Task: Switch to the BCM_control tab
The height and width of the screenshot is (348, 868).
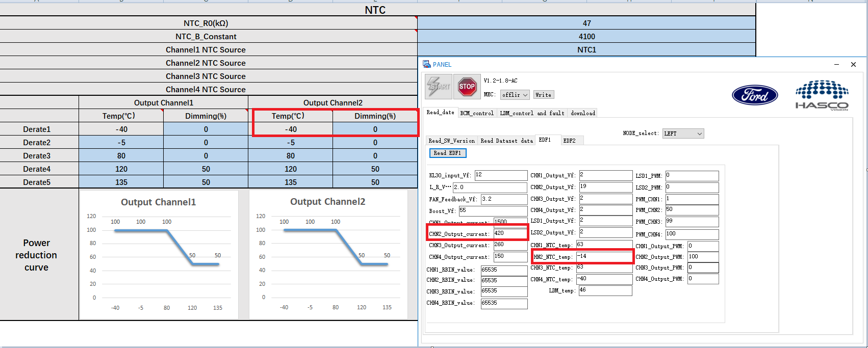Action: [x=476, y=113]
